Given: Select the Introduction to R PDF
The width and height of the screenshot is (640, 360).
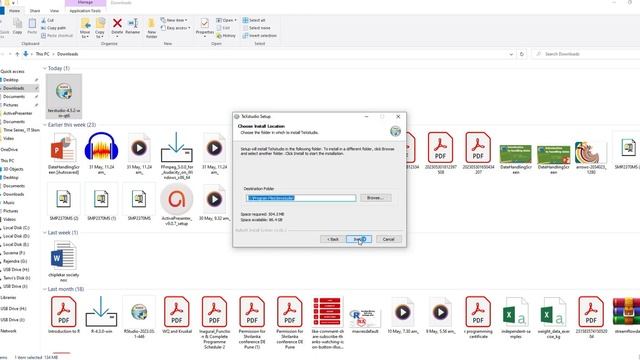Looking at the screenshot, I should click(64, 315).
